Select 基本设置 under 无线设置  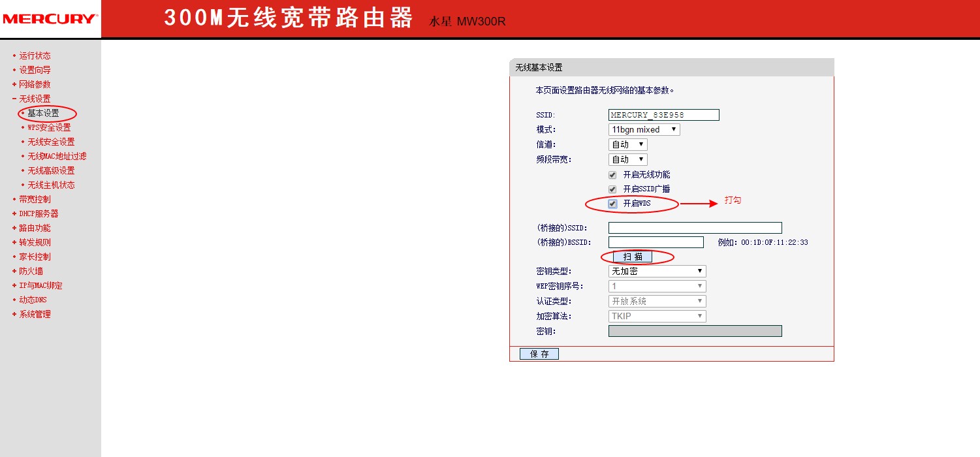43,113
